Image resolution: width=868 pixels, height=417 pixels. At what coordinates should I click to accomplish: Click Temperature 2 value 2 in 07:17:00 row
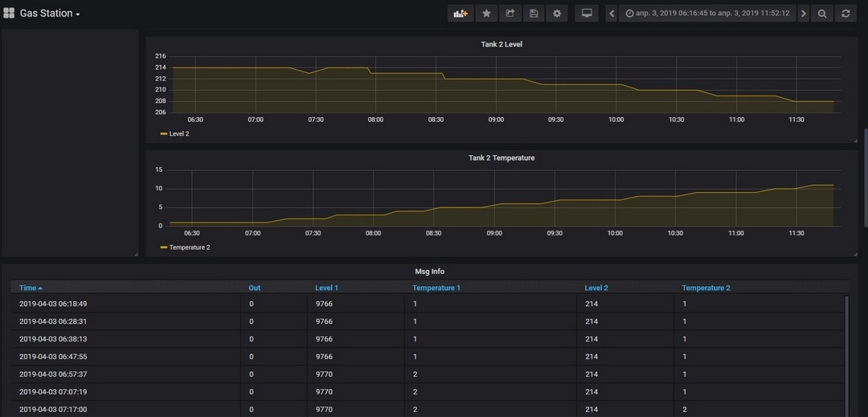tap(684, 410)
